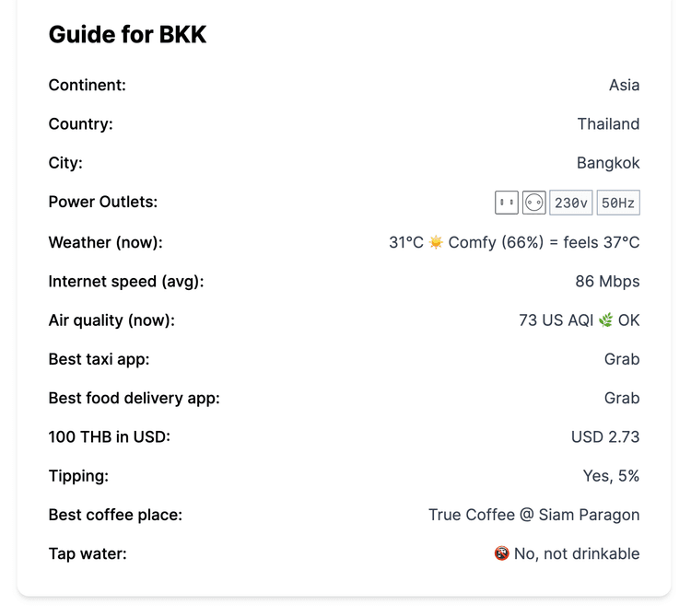Open Grab in the food delivery app row
This screenshot has height=616, width=691.
(622, 399)
